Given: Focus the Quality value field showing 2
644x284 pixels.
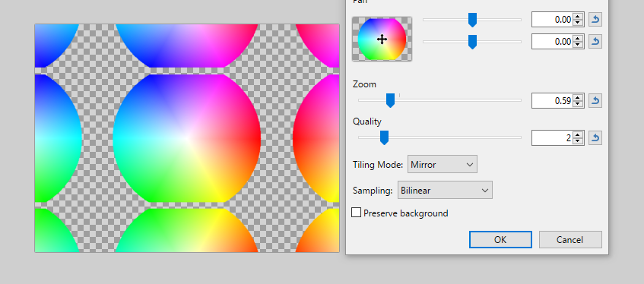Looking at the screenshot, I should [553, 138].
